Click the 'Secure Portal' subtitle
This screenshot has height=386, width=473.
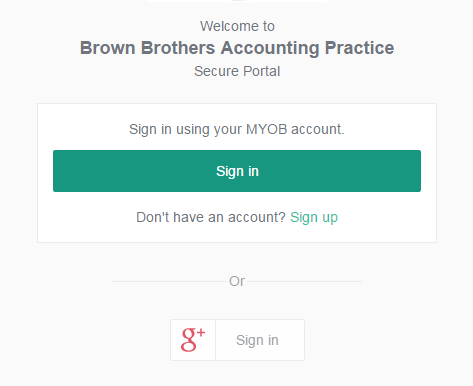237,71
